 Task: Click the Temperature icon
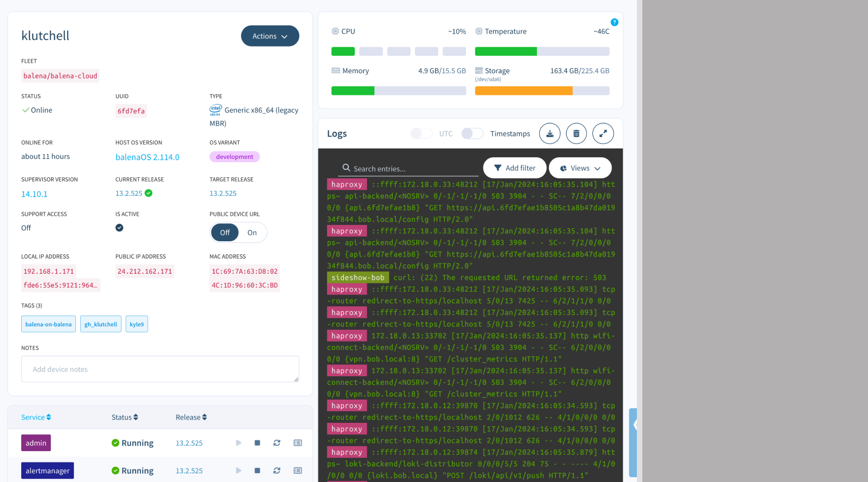pos(479,31)
